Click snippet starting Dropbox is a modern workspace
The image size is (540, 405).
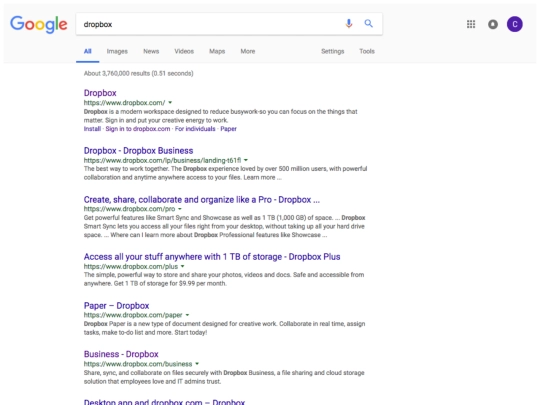220,116
